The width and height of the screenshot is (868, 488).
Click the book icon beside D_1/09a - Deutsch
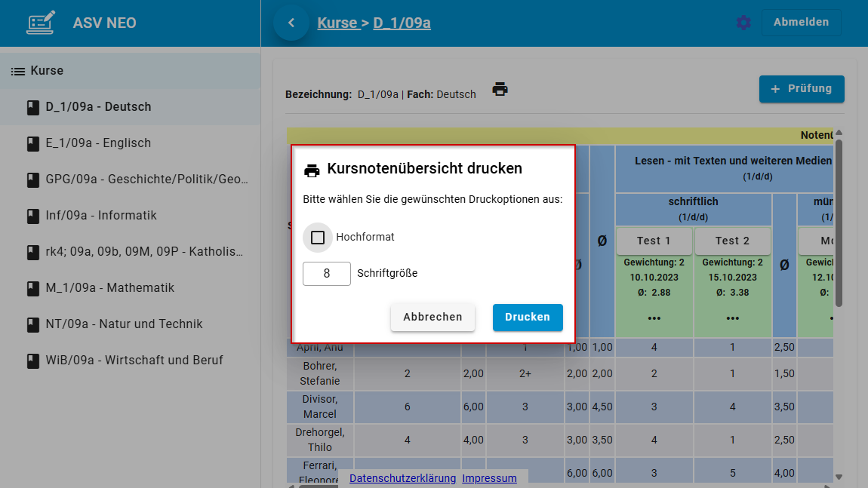point(32,106)
